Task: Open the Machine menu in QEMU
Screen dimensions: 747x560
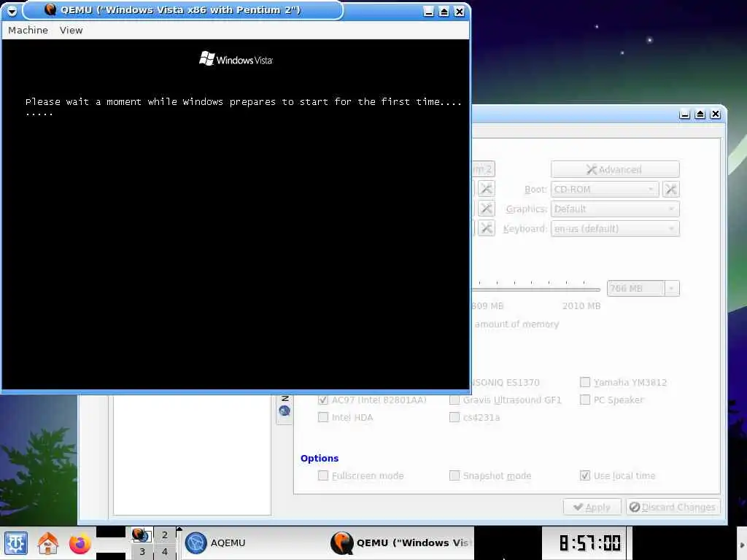Action: click(28, 30)
